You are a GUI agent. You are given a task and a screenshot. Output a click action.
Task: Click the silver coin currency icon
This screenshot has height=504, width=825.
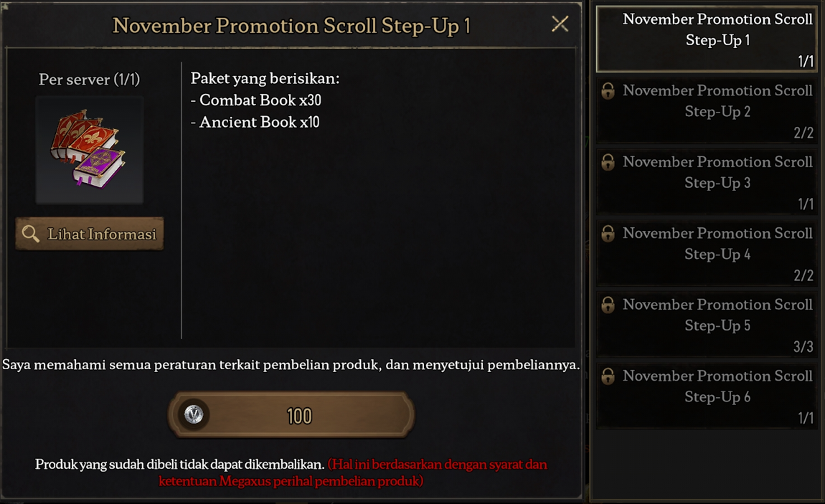pos(194,414)
